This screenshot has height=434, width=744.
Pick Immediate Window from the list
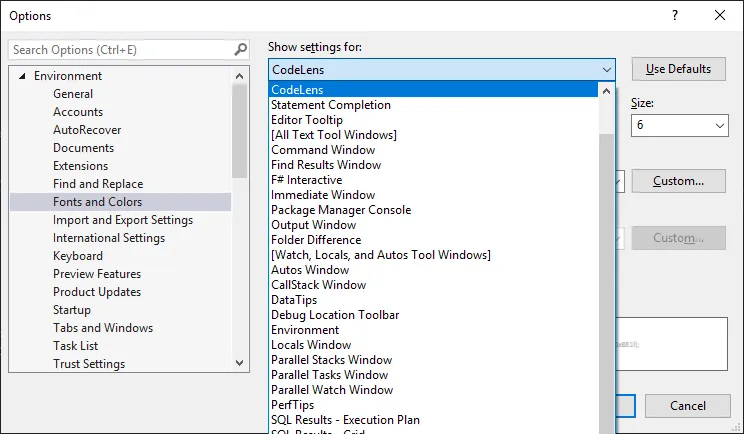pyautogui.click(x=433, y=195)
